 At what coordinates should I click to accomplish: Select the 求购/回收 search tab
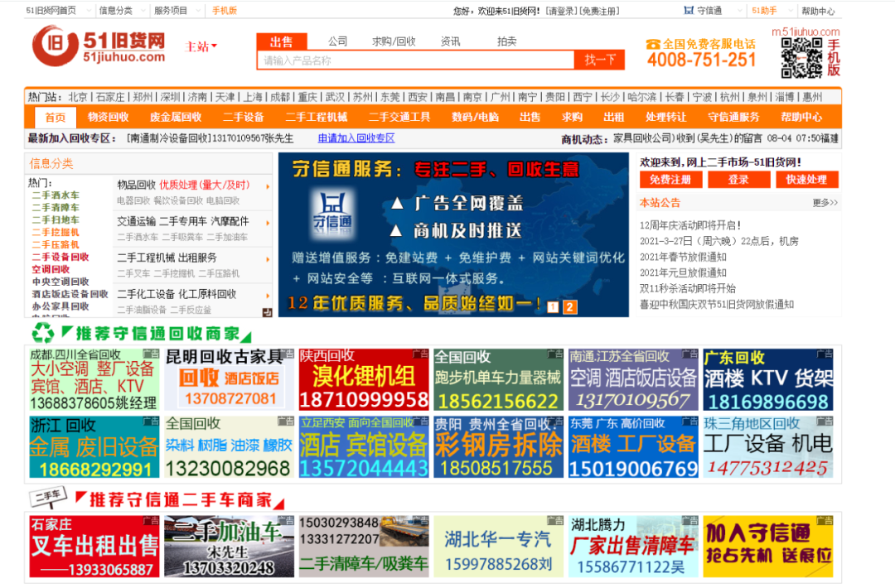(394, 41)
